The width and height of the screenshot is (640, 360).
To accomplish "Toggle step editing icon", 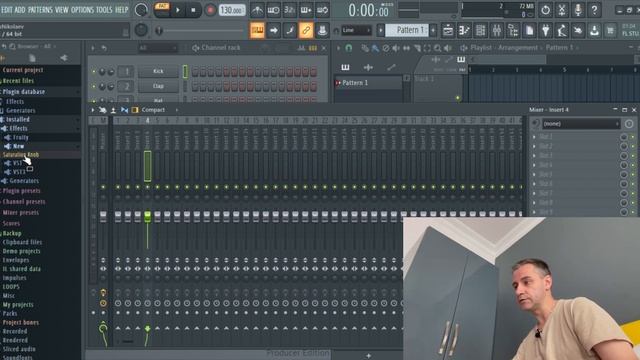I will coord(290,30).
